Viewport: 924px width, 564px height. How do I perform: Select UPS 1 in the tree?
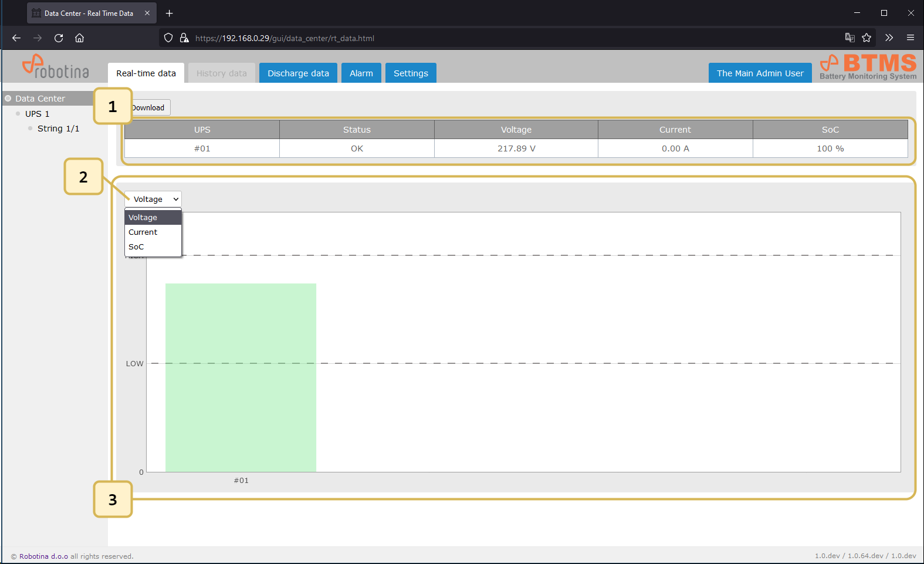pos(37,114)
